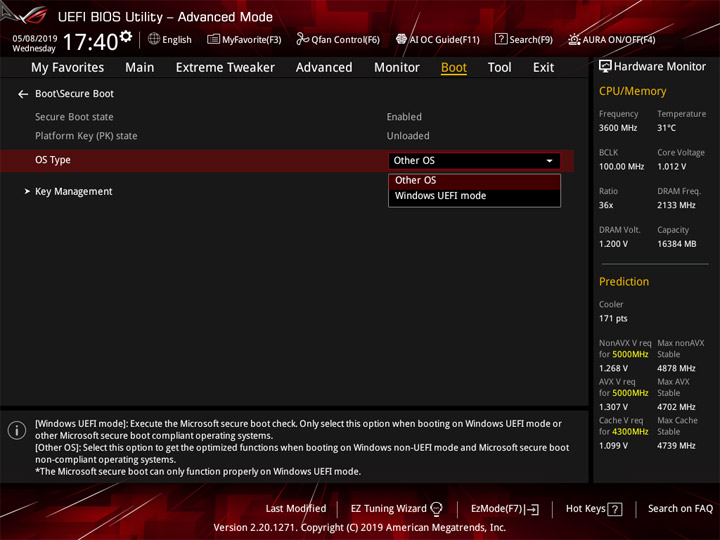The width and height of the screenshot is (720, 540).
Task: Go to Advanced tab
Action: click(324, 68)
